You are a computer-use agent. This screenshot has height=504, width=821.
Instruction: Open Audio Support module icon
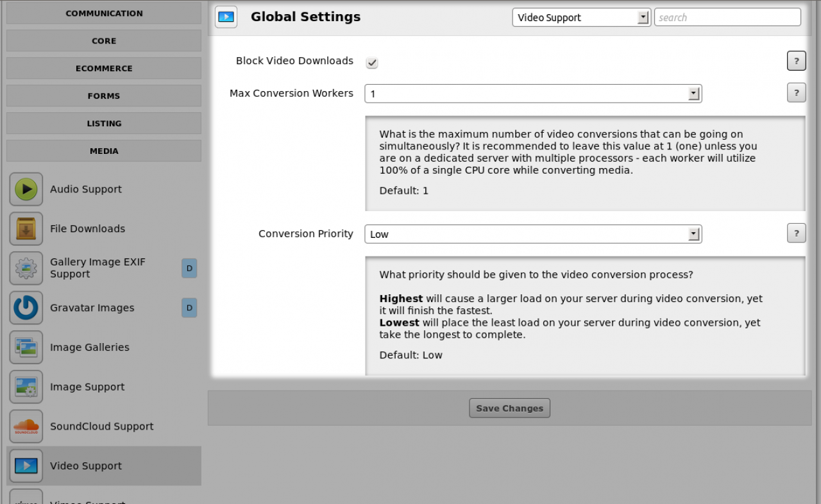coord(26,189)
